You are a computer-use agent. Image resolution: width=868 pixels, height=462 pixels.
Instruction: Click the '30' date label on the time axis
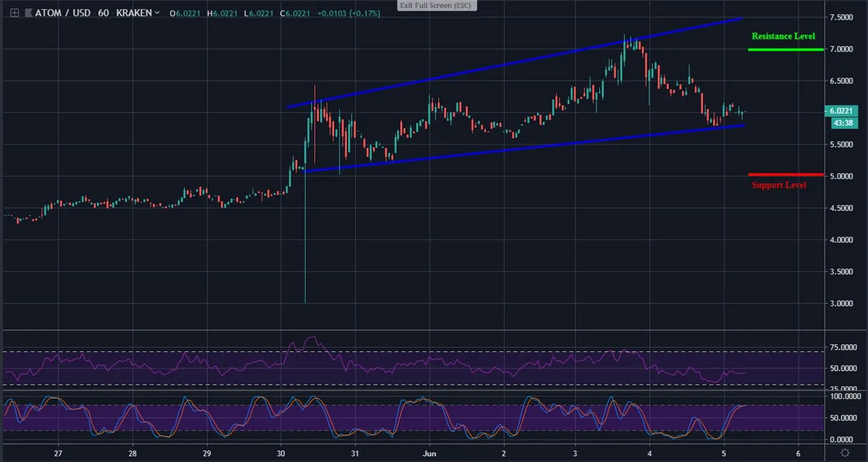pyautogui.click(x=281, y=454)
